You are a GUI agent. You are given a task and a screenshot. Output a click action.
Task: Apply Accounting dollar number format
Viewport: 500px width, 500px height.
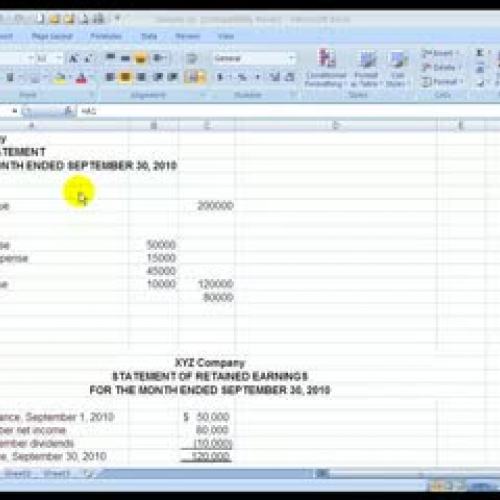(x=220, y=77)
